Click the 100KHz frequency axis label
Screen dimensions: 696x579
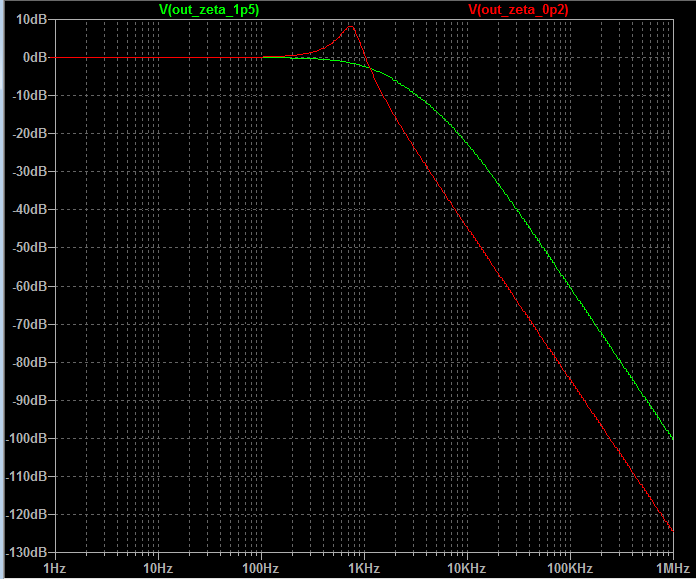point(570,568)
